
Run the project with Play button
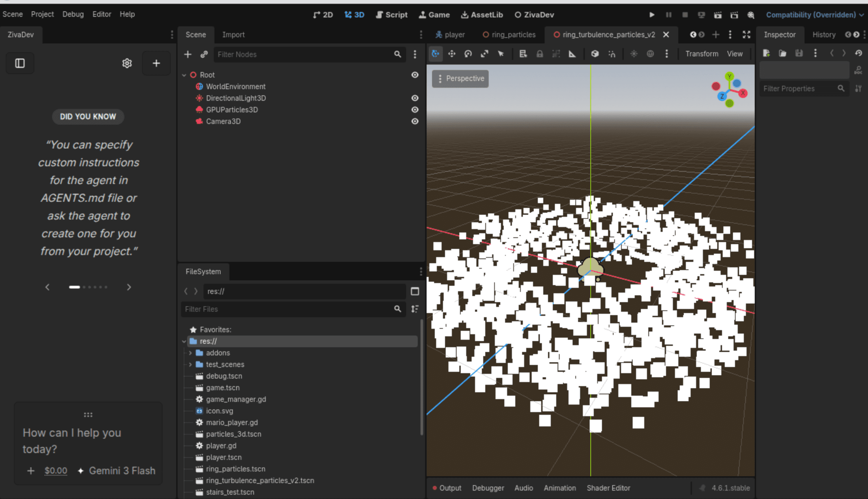tap(652, 15)
